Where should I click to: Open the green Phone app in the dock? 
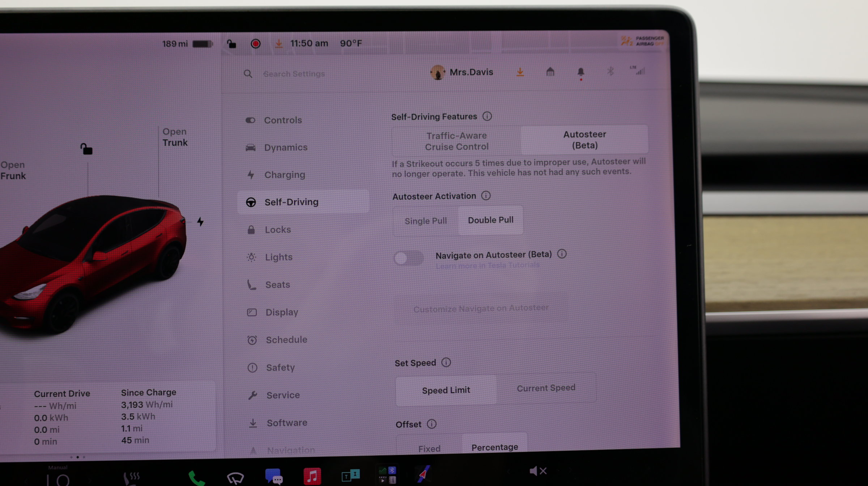(196, 478)
